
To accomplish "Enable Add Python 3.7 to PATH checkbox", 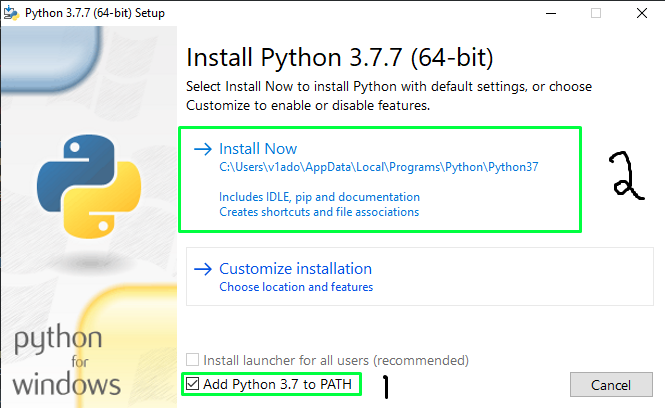I will coord(191,384).
